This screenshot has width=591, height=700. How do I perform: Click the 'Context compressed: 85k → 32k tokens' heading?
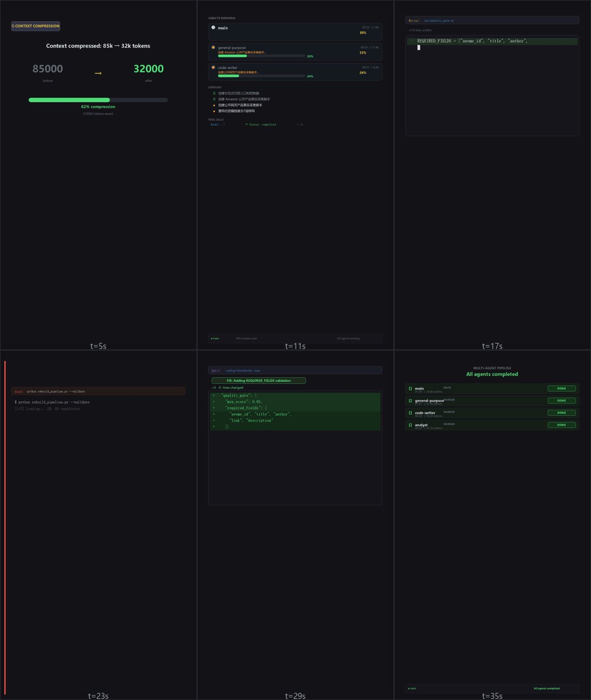(x=98, y=46)
